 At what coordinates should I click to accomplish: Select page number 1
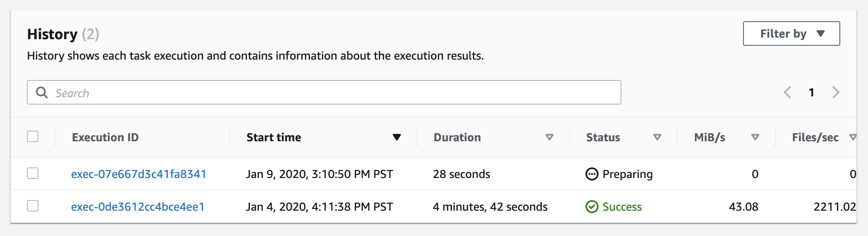click(812, 93)
